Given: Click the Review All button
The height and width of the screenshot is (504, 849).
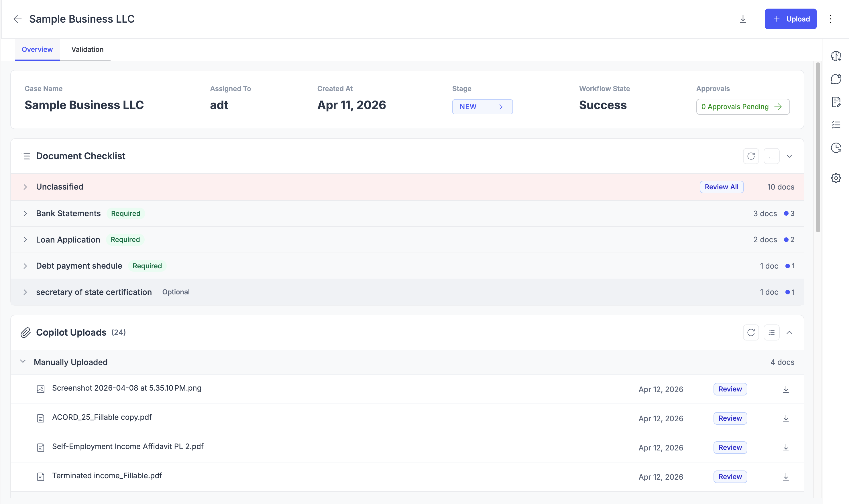Looking at the screenshot, I should (721, 187).
